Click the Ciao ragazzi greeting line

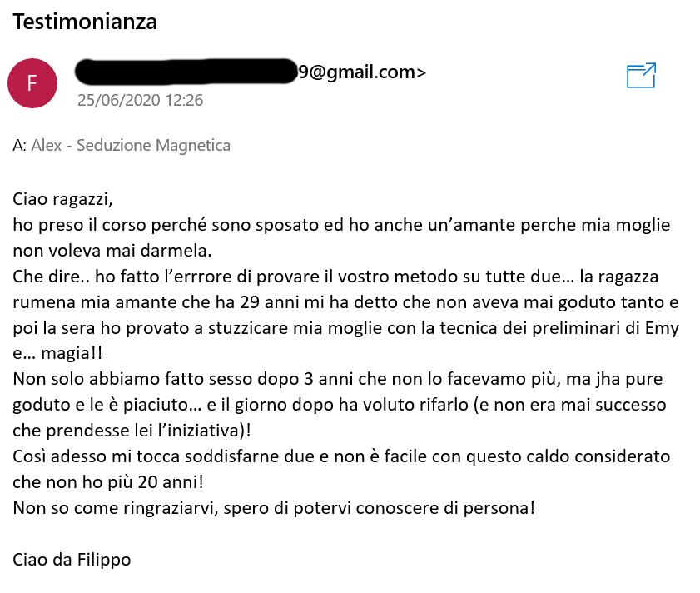(62, 199)
